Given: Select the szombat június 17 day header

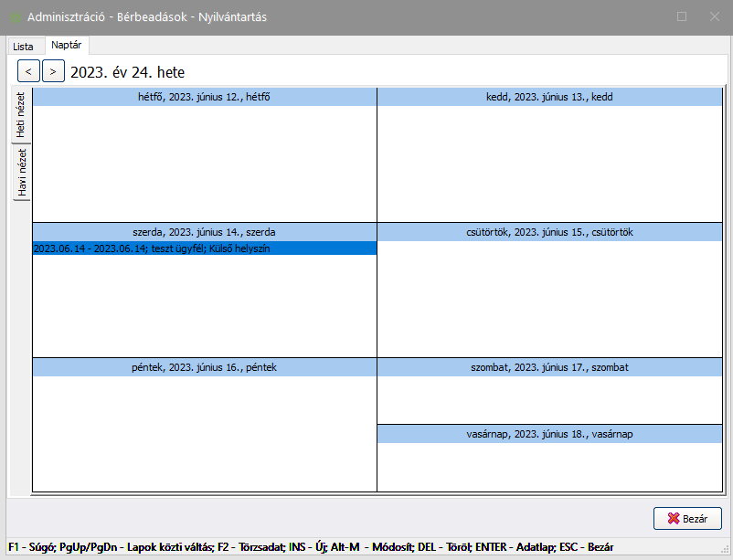Looking at the screenshot, I should 549,367.
